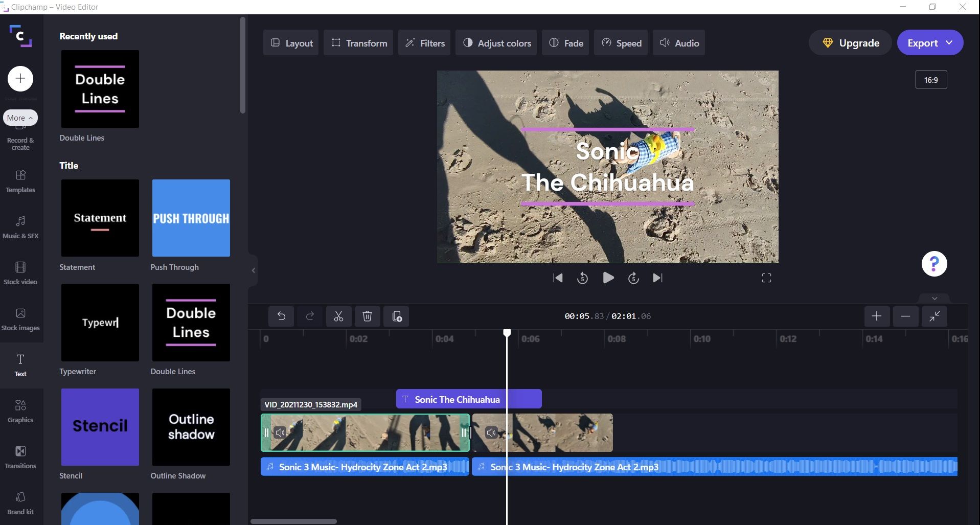Mute the second video clip's audio
The height and width of the screenshot is (525, 980).
click(x=491, y=432)
